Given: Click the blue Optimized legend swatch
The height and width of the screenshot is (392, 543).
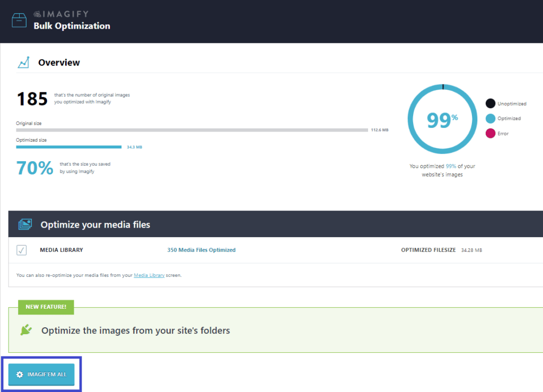Looking at the screenshot, I should tap(491, 118).
